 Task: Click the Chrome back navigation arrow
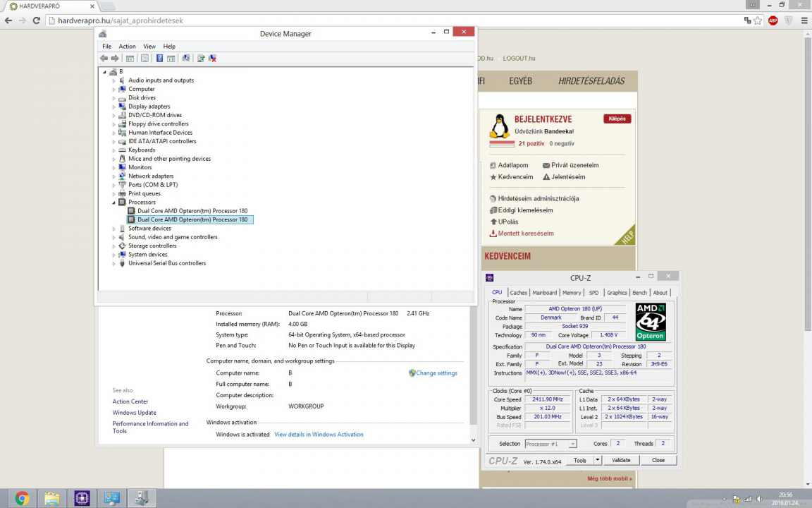pos(8,20)
